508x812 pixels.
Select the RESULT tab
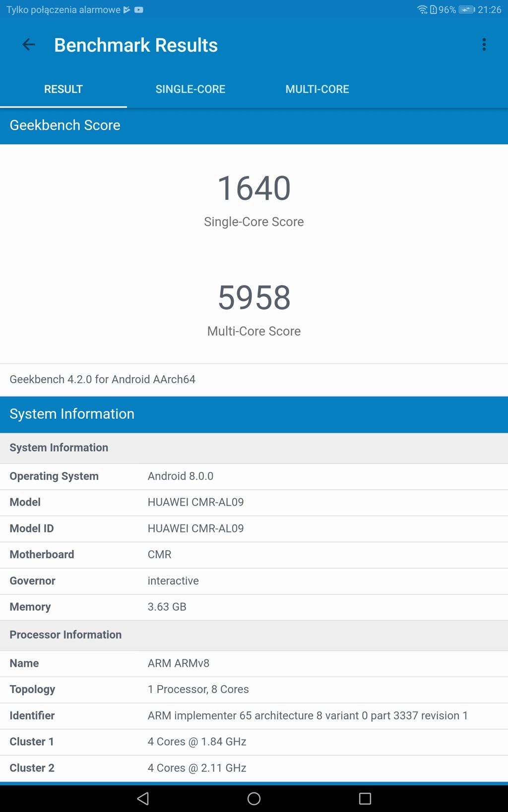tap(63, 89)
